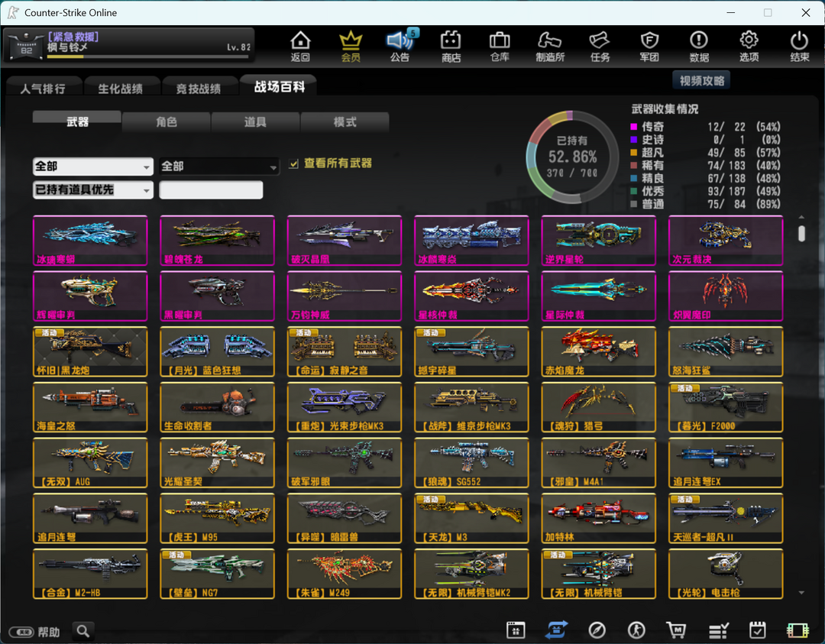
Task: Click the 结束 power icon
Action: point(799,47)
